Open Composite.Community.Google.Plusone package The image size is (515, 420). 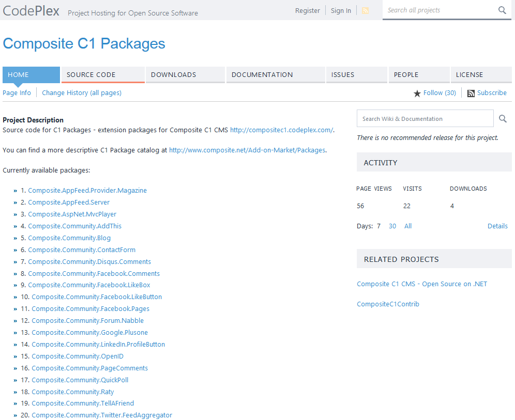[89, 332]
